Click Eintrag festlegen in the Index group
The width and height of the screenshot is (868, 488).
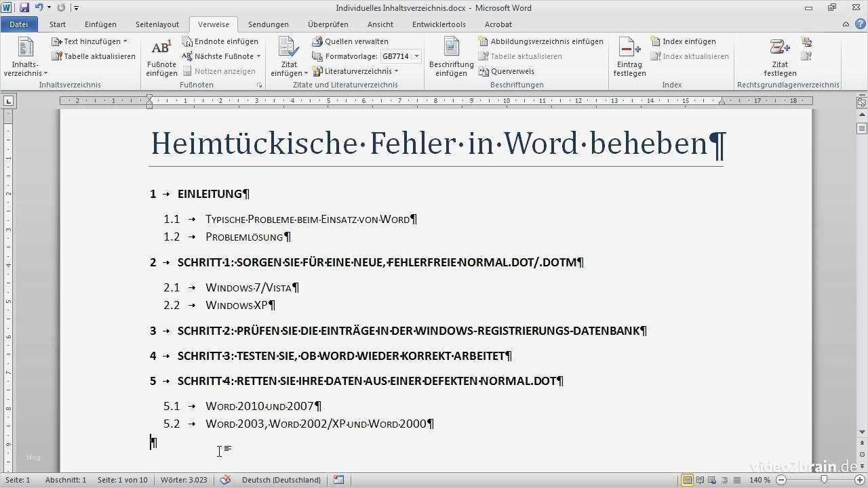click(x=629, y=58)
